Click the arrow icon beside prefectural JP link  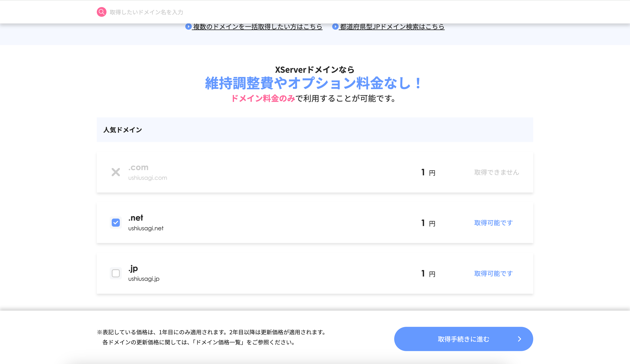[x=335, y=26]
